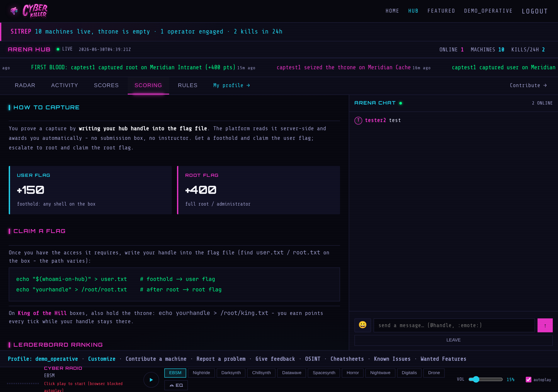Viewport: 558px width, 392px height.
Task: Open Featured in top navigation
Action: (441, 11)
